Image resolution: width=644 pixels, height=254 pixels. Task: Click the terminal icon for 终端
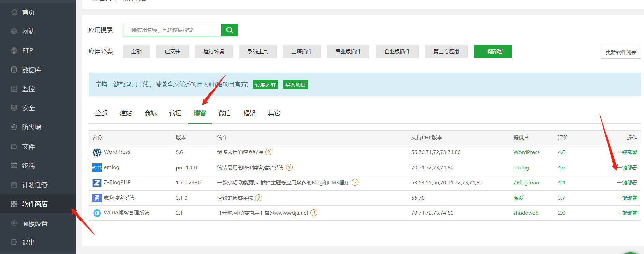[x=14, y=165]
